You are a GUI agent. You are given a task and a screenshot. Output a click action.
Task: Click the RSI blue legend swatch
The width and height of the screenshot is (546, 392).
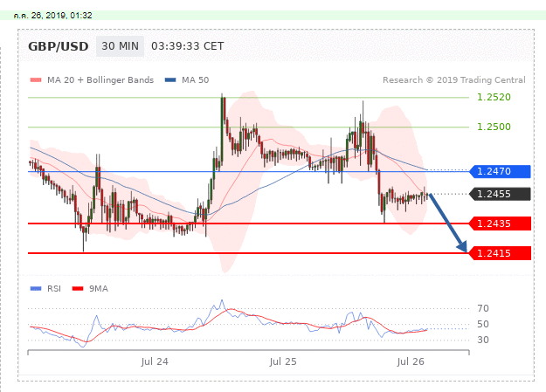pos(36,289)
